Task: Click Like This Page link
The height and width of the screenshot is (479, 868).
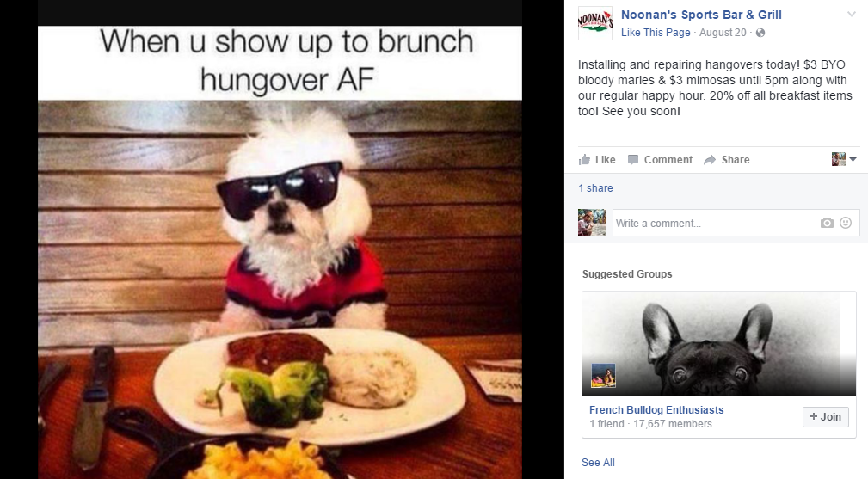Action: 656,33
